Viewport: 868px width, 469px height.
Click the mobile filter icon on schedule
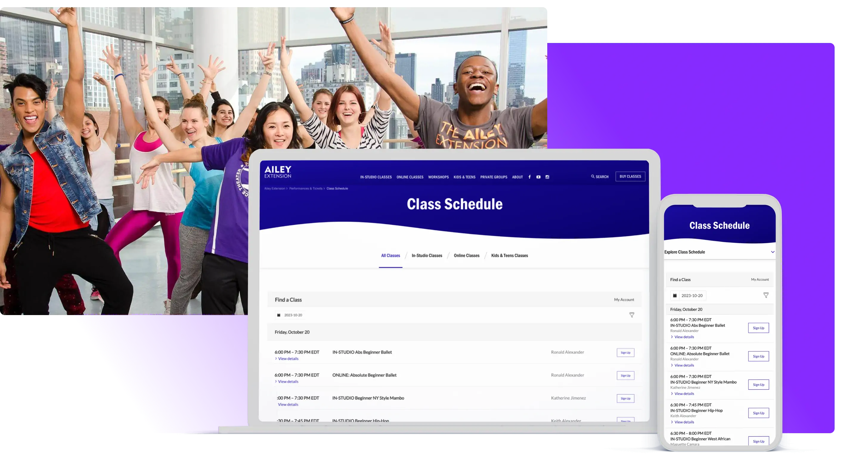[766, 295]
